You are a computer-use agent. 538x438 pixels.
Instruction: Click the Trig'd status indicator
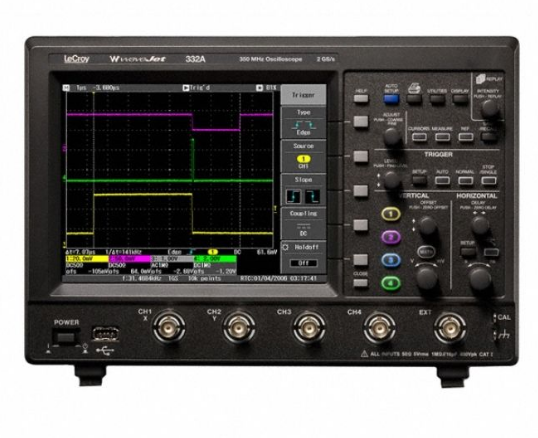(197, 88)
